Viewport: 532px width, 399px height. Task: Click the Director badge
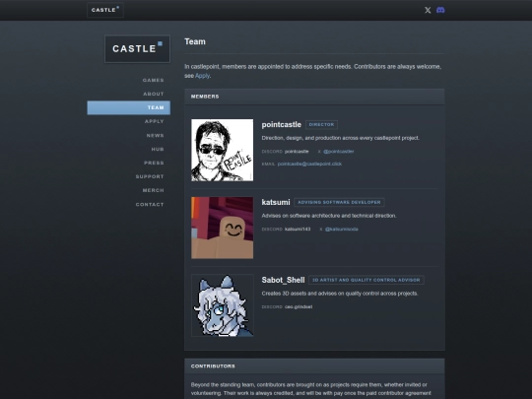pyautogui.click(x=321, y=124)
